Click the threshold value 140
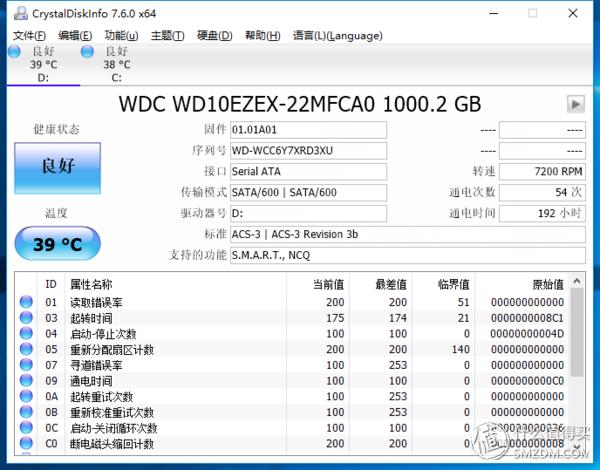The width and height of the screenshot is (600, 470). (x=460, y=349)
